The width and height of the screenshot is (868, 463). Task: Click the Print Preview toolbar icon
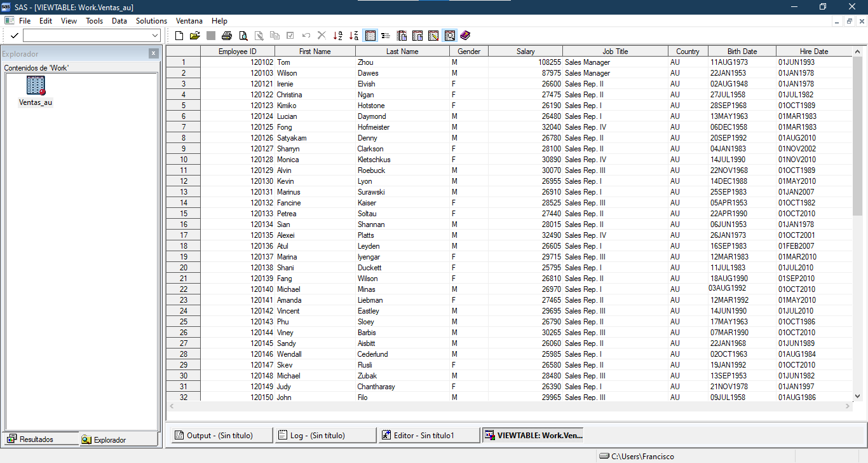(x=243, y=36)
